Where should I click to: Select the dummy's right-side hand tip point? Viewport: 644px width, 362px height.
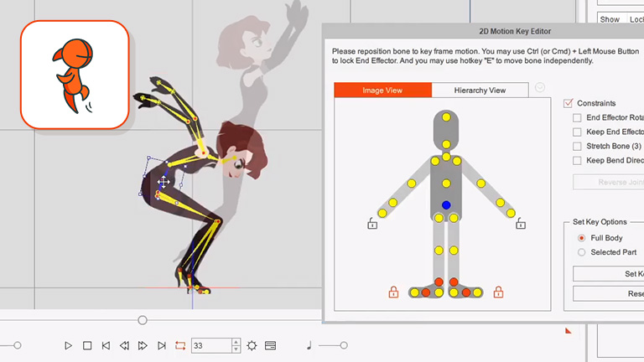pyautogui.click(x=511, y=213)
